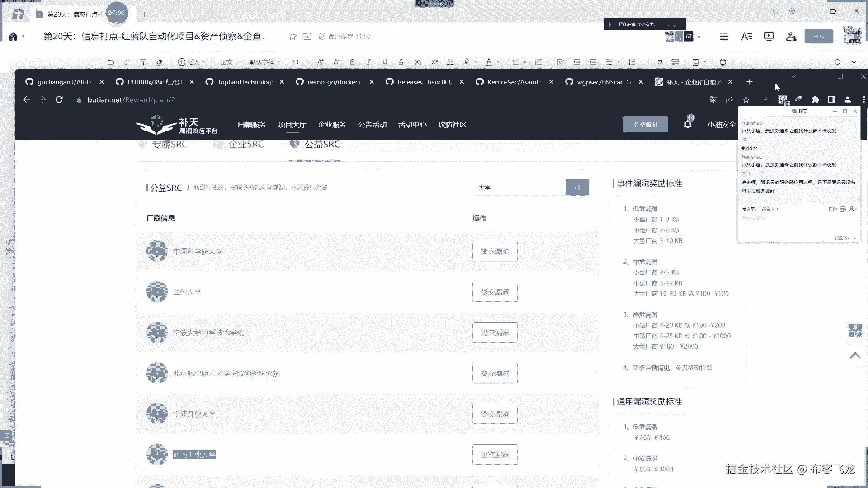
Task: Click the scroll-to-top arrow icon
Action: pyautogui.click(x=855, y=356)
